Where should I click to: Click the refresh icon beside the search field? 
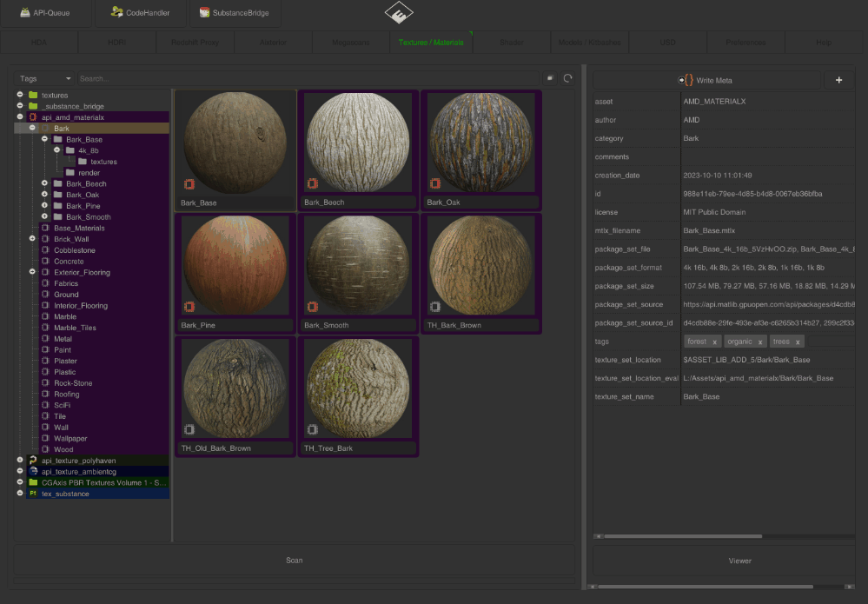[567, 78]
